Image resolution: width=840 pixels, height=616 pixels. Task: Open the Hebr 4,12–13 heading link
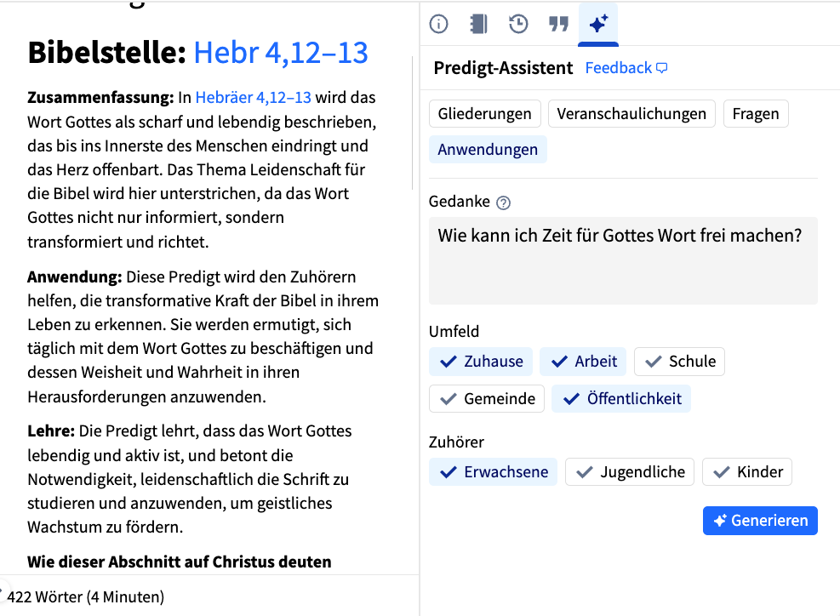coord(281,53)
